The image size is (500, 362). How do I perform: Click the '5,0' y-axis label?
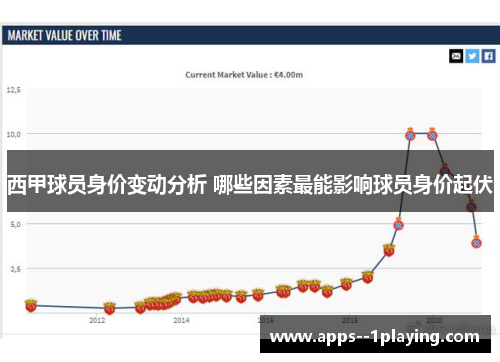point(15,224)
